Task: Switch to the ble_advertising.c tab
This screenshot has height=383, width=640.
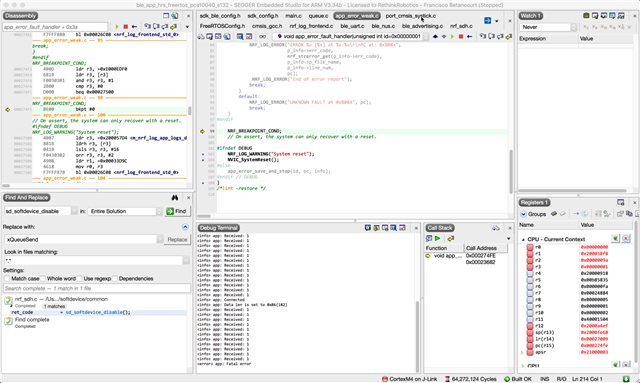Action: [422, 26]
